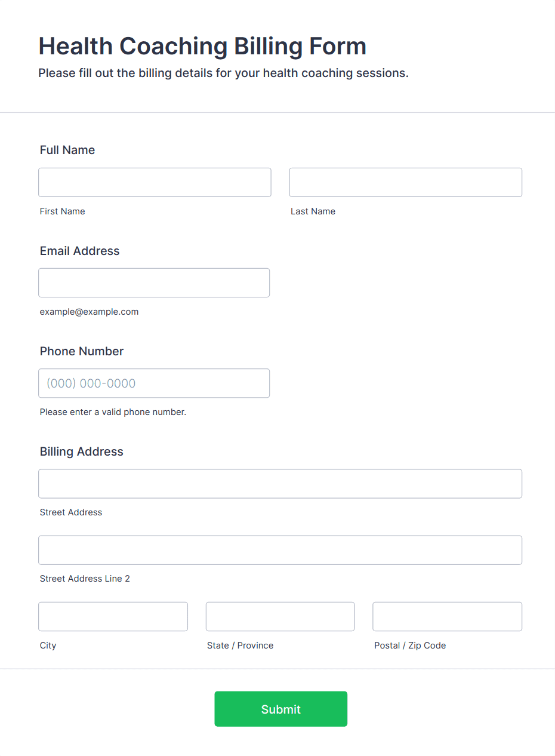Image resolution: width=555 pixels, height=756 pixels.
Task: Click the 'Billing Address' section label
Action: (x=82, y=451)
